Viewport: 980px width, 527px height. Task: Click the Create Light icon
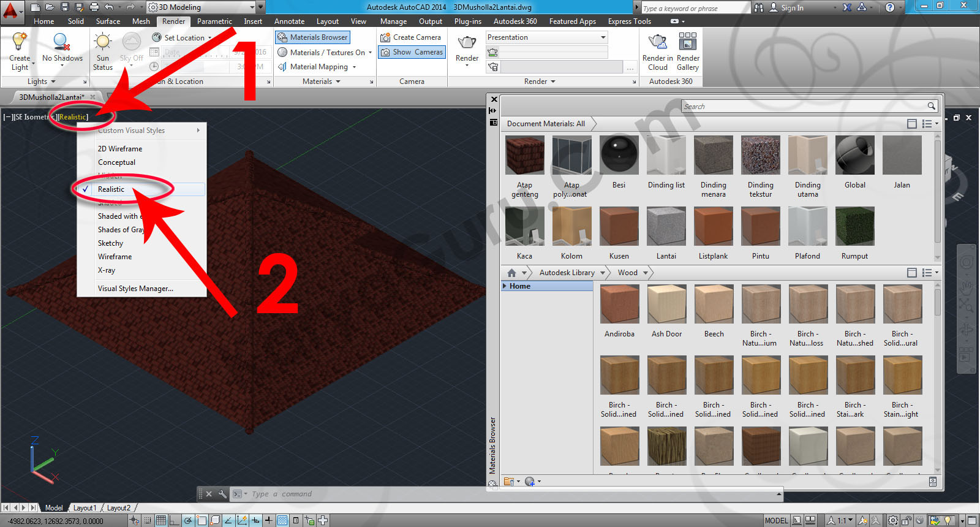pyautogui.click(x=20, y=43)
